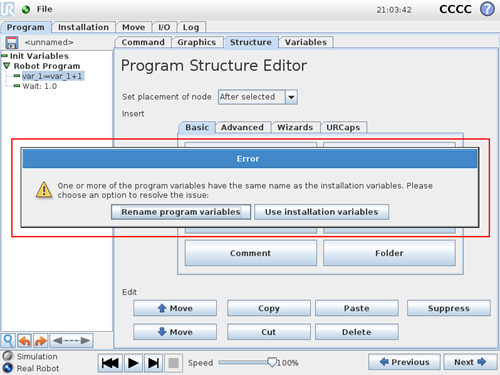Image resolution: width=500 pixels, height=375 pixels.
Task: Select the Wait: 1.0 tree node
Action: 39,86
